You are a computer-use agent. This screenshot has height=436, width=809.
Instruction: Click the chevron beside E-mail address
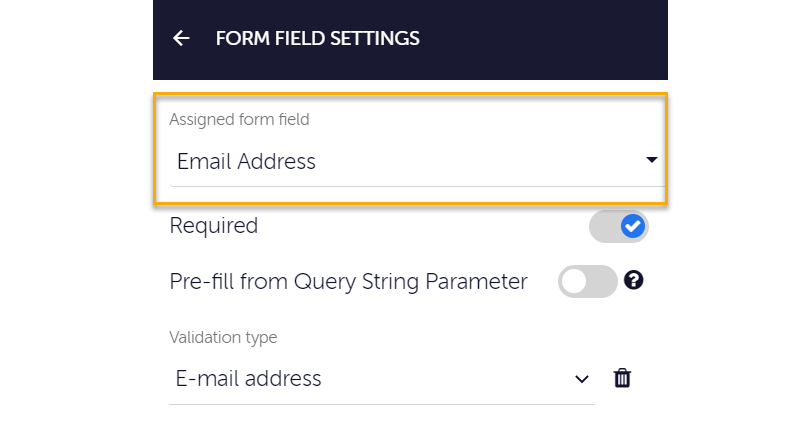(x=582, y=379)
